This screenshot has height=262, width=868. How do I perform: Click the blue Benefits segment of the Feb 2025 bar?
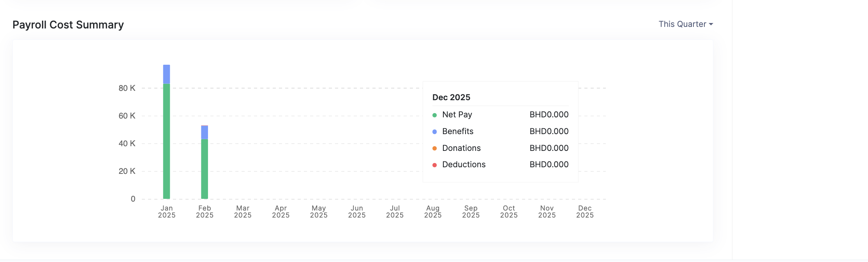(205, 133)
